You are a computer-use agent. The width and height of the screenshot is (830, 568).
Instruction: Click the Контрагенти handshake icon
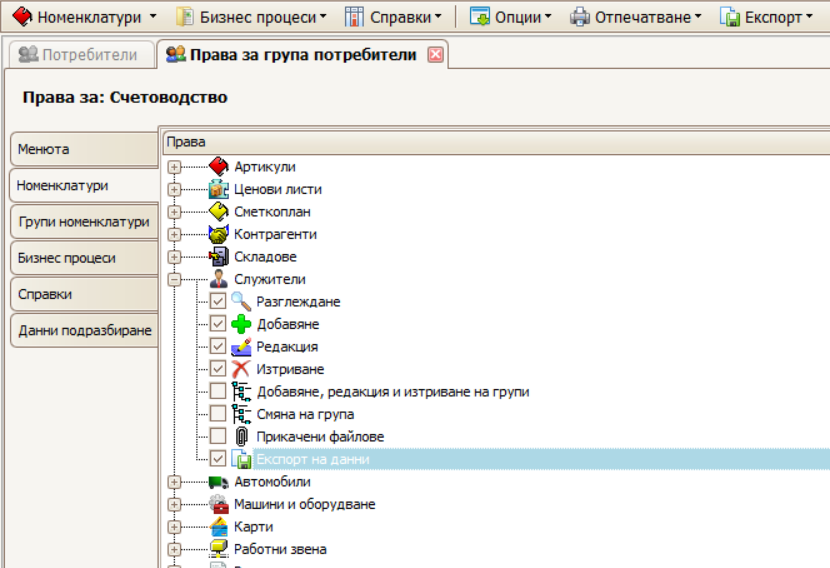click(x=218, y=234)
